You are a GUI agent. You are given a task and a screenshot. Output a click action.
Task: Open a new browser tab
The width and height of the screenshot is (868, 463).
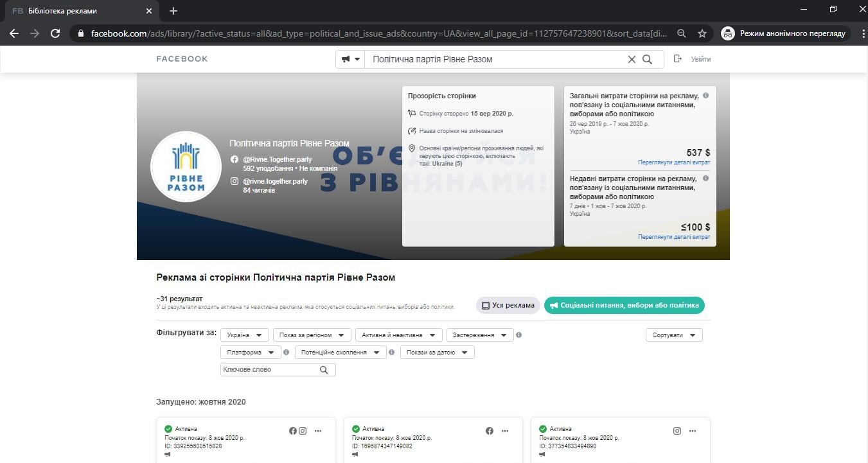click(173, 11)
